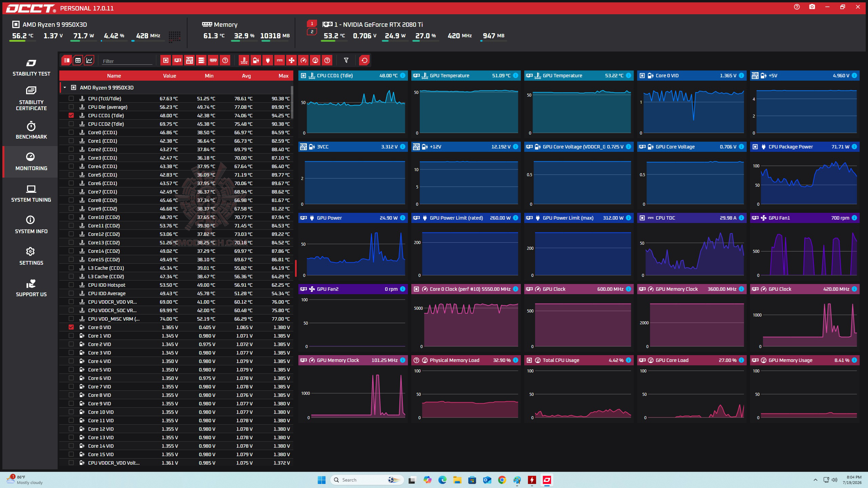Viewport: 868px width, 488px height.
Task: Switch to the table layout view toggle
Action: pos(78,60)
